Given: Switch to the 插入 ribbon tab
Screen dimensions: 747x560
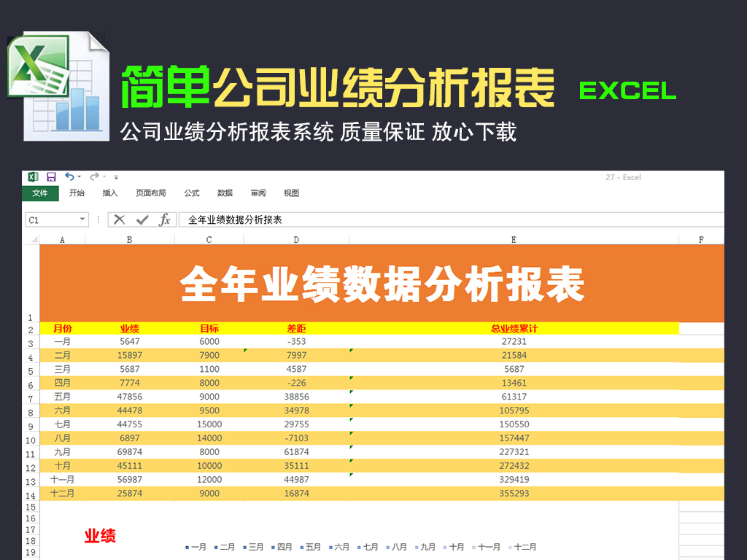Looking at the screenshot, I should click(x=110, y=192).
